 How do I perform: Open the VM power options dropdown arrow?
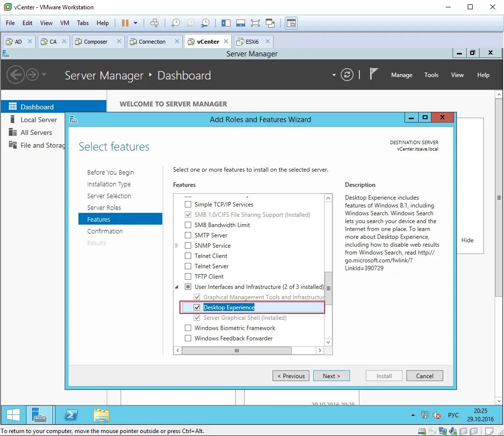coord(136,23)
